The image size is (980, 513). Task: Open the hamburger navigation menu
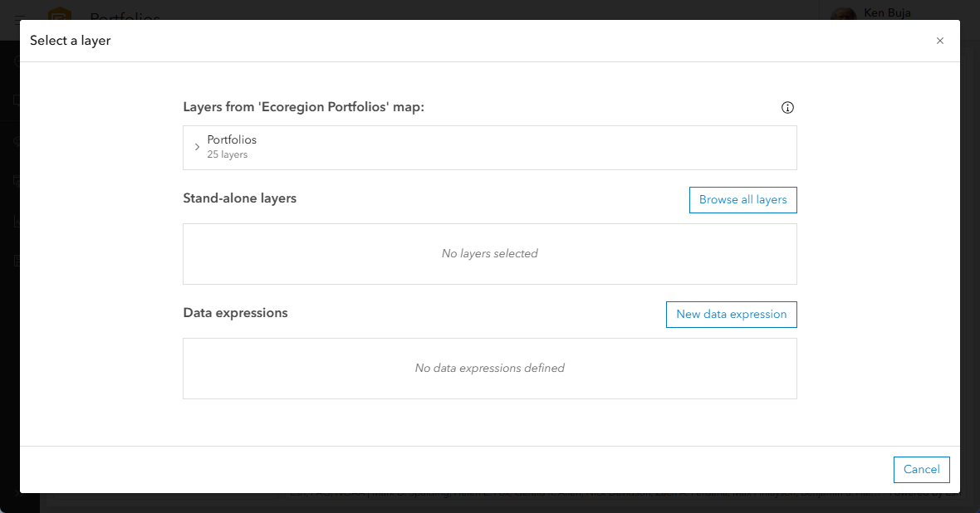click(18, 18)
